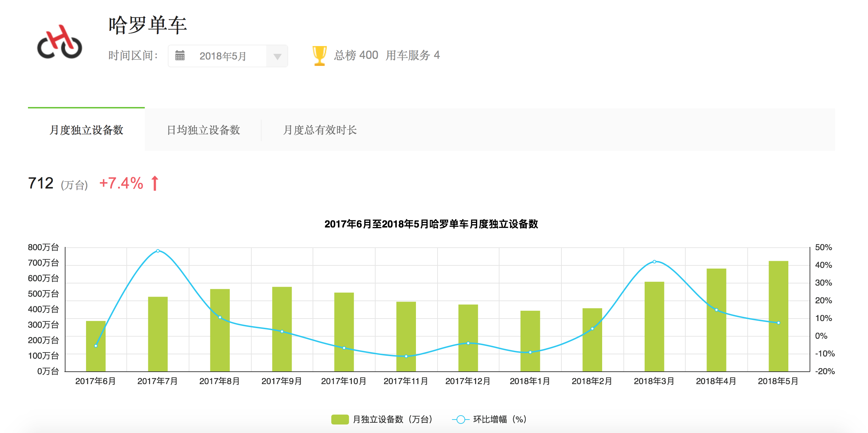Image resolution: width=868 pixels, height=433 pixels.
Task: Click the gold trophy ranking icon
Action: [x=319, y=56]
